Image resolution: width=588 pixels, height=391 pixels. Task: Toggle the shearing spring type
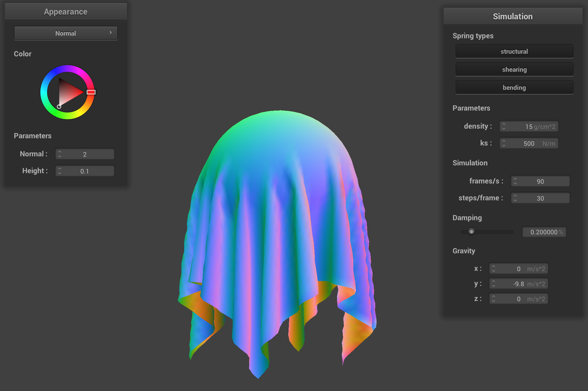[x=514, y=69]
